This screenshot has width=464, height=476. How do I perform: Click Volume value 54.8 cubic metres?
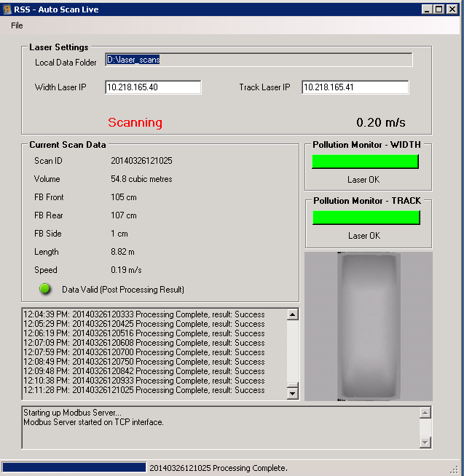[x=141, y=179]
